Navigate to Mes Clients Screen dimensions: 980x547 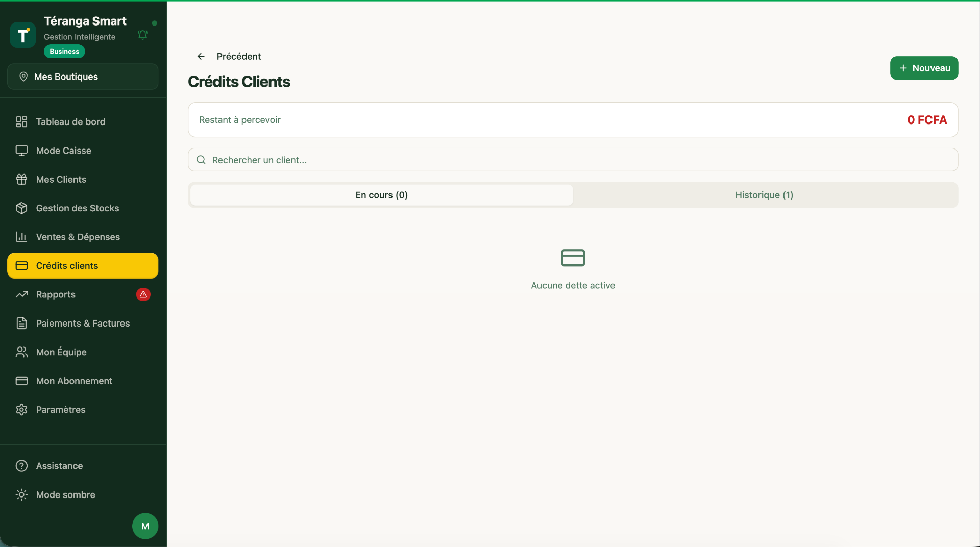(83, 179)
